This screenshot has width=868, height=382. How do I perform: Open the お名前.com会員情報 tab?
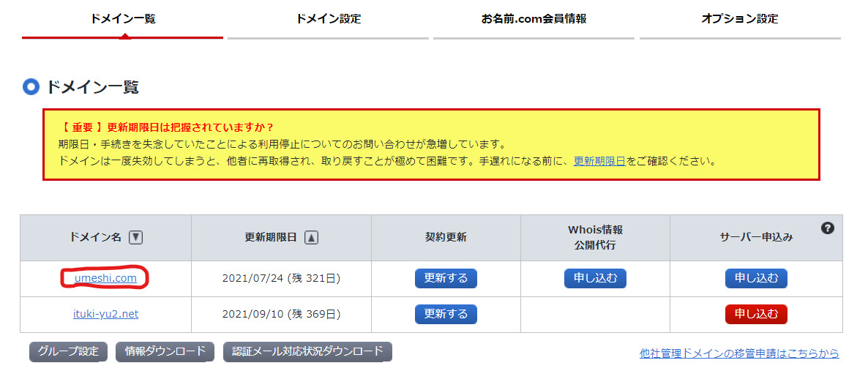pyautogui.click(x=534, y=19)
